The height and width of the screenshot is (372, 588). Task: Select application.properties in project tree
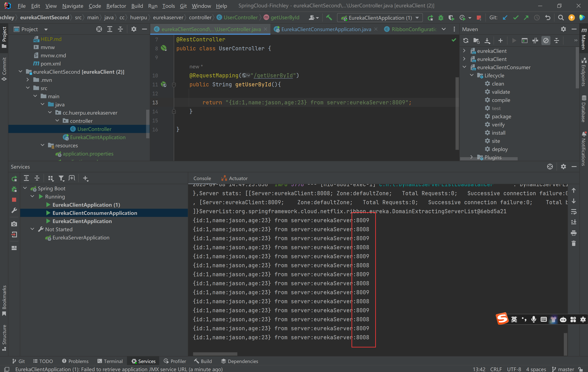pos(88,154)
